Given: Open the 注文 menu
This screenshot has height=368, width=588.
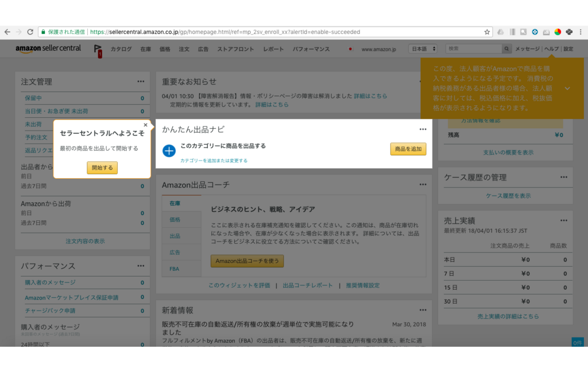Looking at the screenshot, I should (x=184, y=49).
